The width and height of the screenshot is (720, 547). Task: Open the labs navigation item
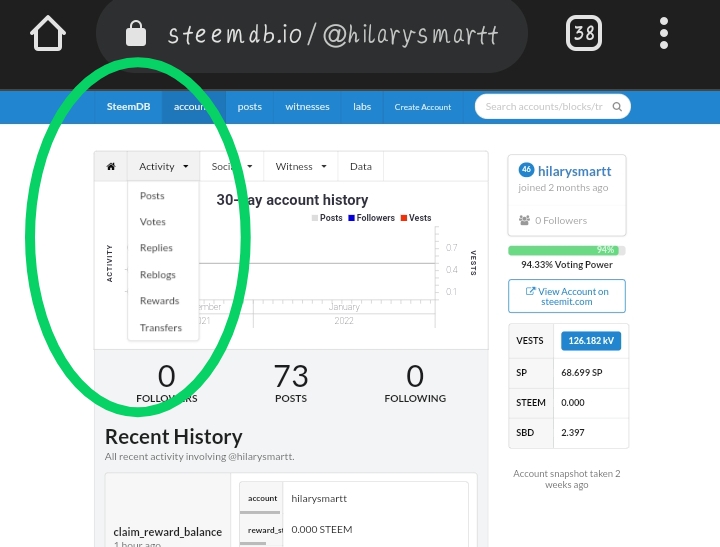click(362, 107)
